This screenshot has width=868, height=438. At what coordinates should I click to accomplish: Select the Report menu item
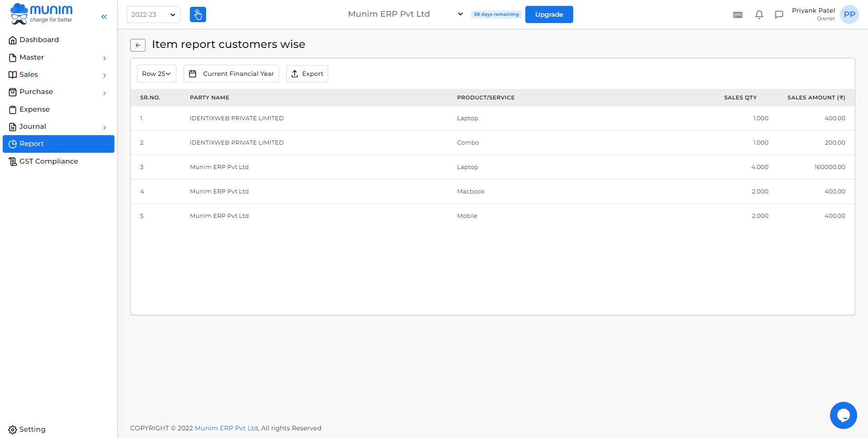coord(59,144)
